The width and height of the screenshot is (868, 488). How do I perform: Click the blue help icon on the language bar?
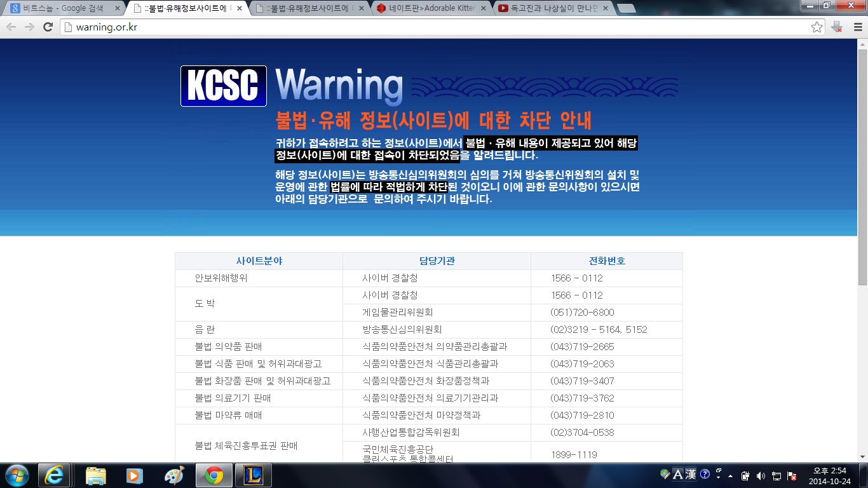[705, 474]
